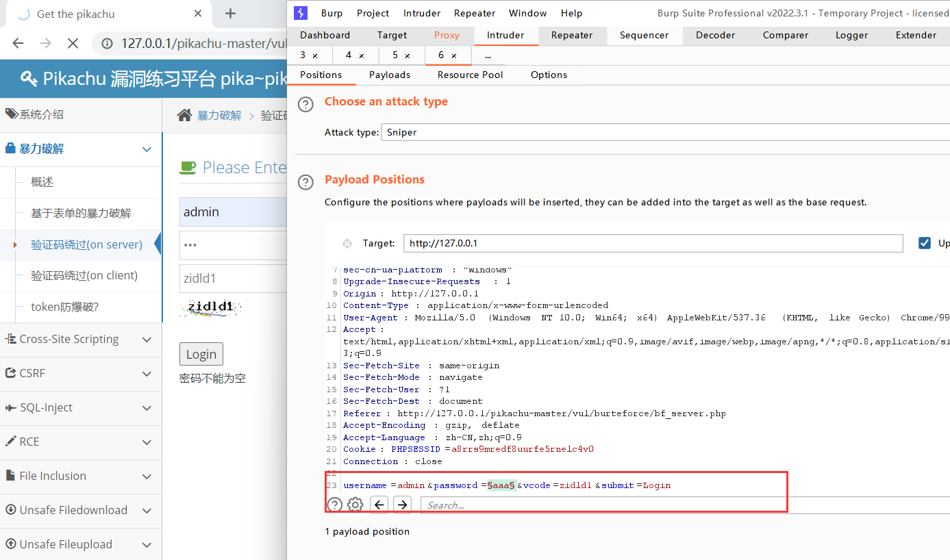Go to next search match arrow

coord(403,505)
